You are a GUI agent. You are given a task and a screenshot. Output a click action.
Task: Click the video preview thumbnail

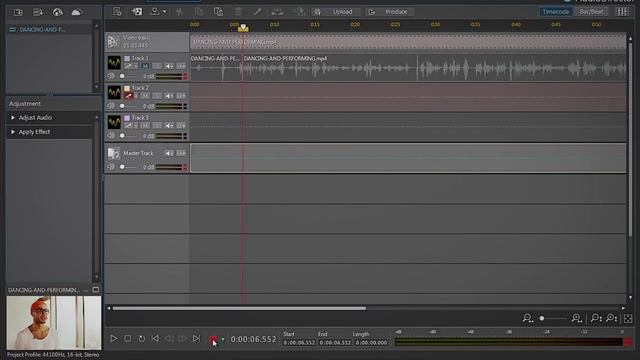coord(53,323)
